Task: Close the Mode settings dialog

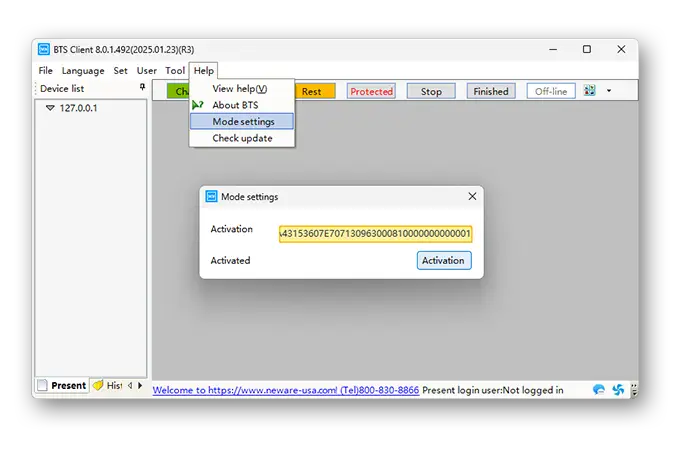Action: tap(472, 196)
